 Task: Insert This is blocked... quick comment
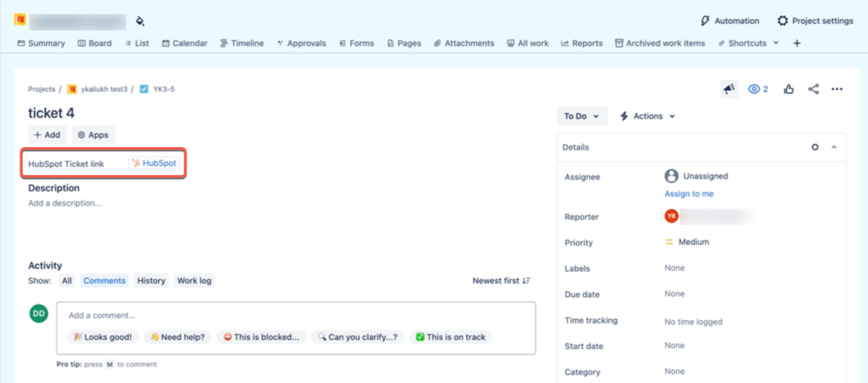pyautogui.click(x=261, y=337)
